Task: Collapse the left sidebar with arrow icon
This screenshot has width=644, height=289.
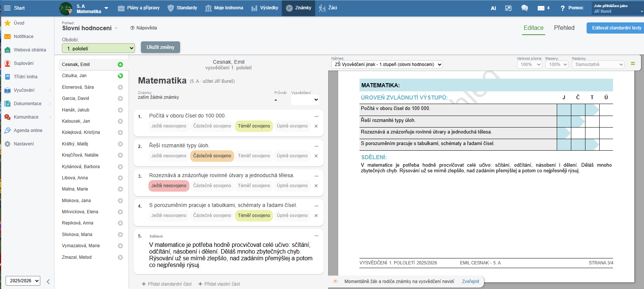Action: (48, 281)
